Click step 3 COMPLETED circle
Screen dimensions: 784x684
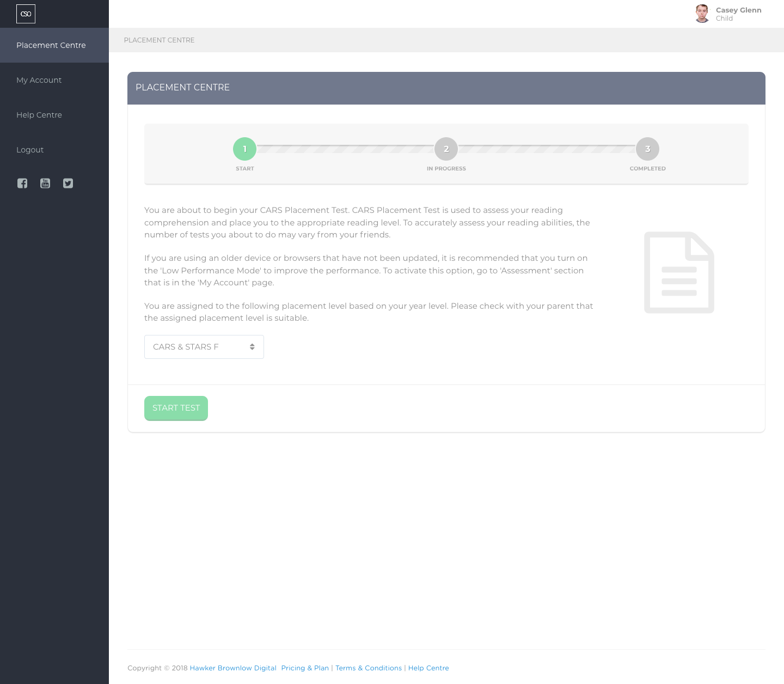(x=648, y=149)
